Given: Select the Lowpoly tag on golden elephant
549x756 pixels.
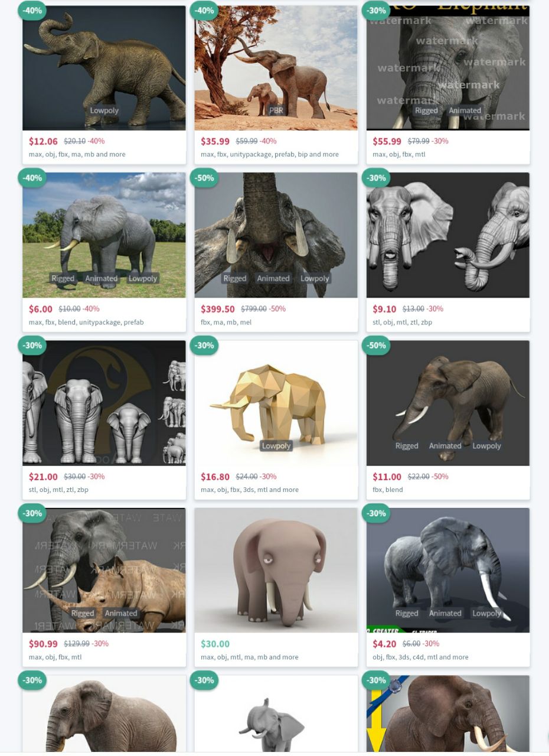Looking at the screenshot, I should pos(276,446).
